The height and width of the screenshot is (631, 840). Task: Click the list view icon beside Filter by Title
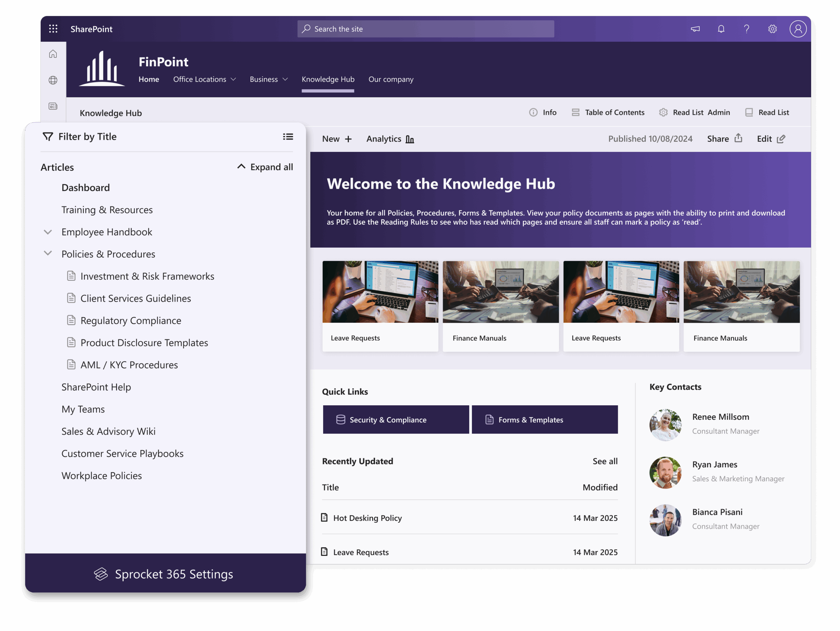tap(288, 137)
